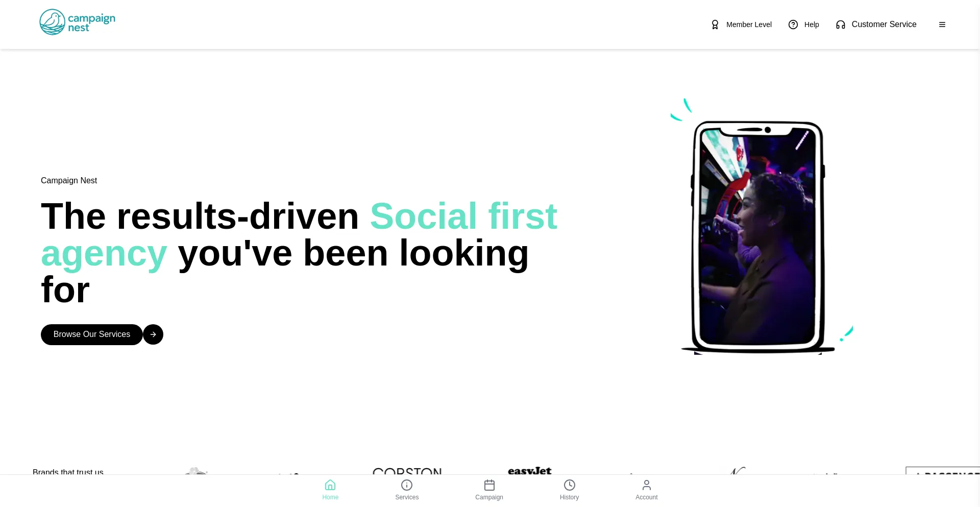Open the Member Level link

[749, 25]
